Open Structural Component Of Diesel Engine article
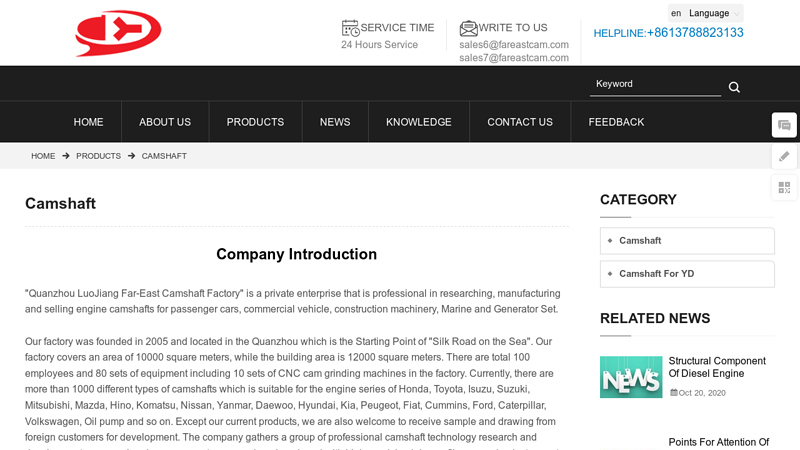 (x=717, y=367)
